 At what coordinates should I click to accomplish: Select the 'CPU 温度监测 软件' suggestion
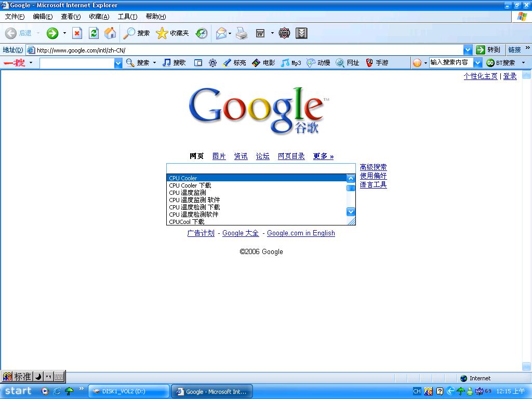point(257,200)
